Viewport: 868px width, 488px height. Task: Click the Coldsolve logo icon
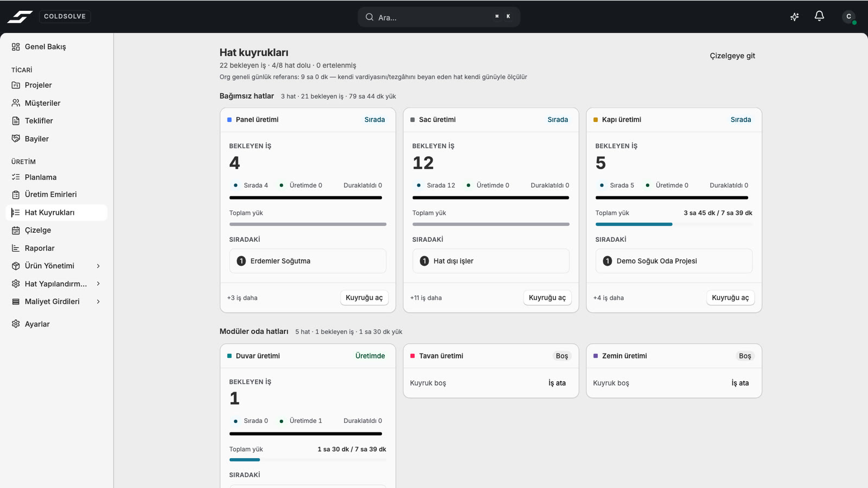tap(20, 17)
